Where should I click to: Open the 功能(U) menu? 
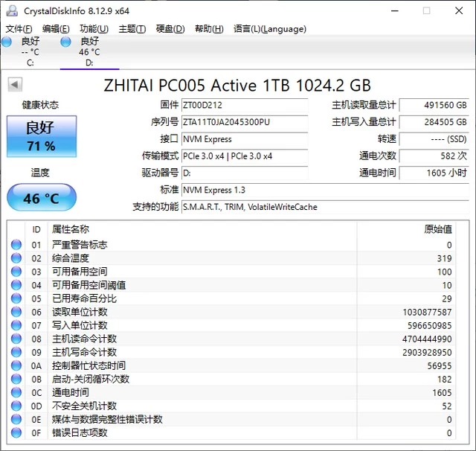click(x=94, y=29)
